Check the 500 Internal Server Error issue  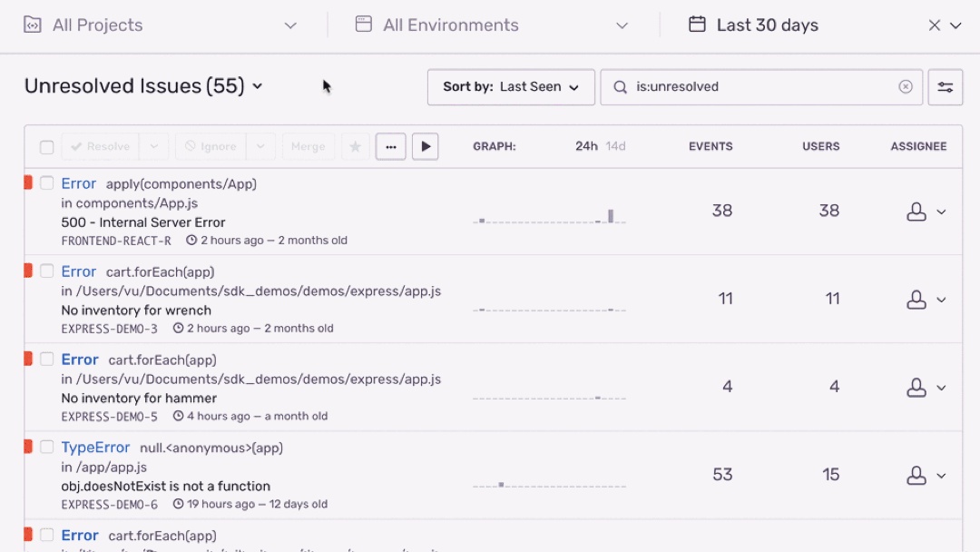(47, 183)
